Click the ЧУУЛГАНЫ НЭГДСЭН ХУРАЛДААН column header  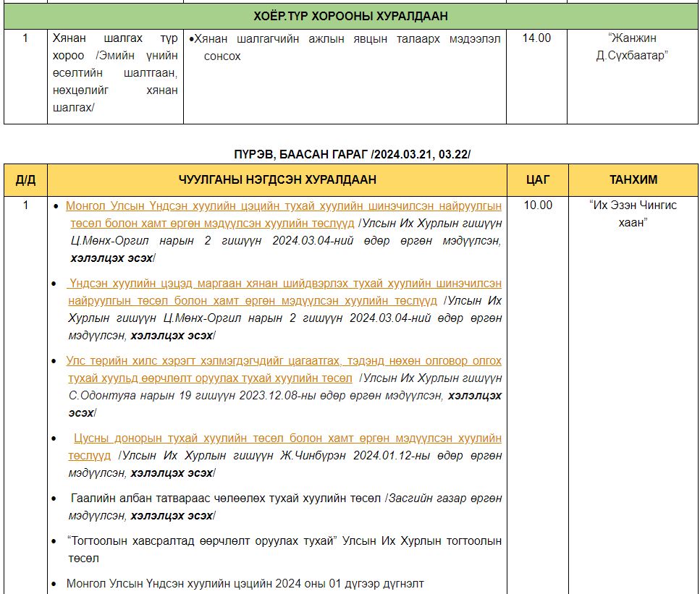tap(277, 179)
